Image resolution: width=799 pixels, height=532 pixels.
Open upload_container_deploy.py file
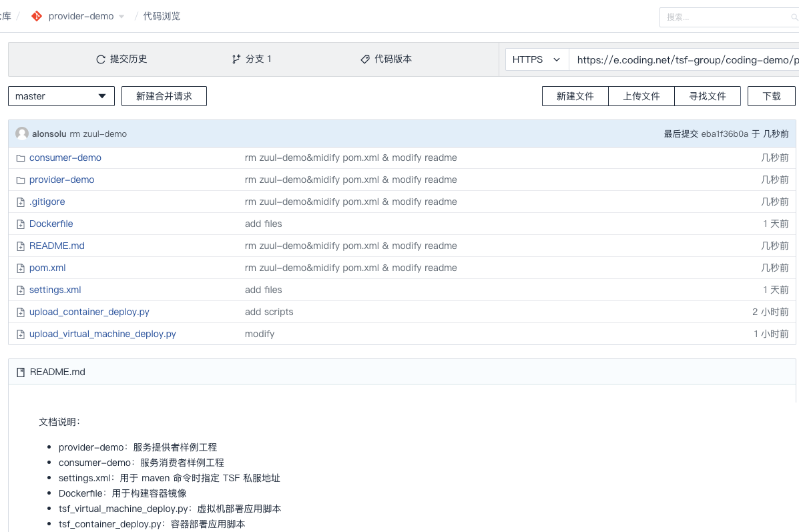[x=89, y=312]
